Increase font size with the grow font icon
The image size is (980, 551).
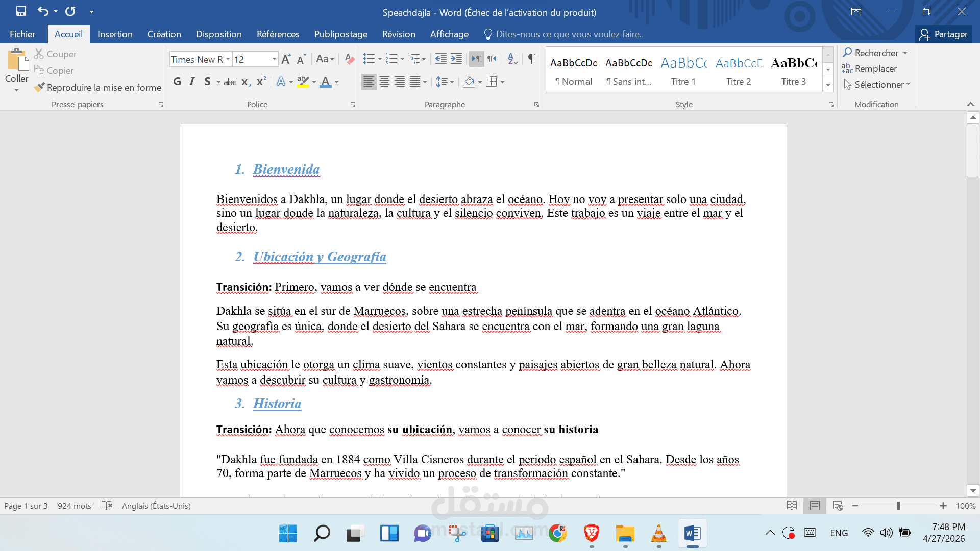(x=286, y=59)
